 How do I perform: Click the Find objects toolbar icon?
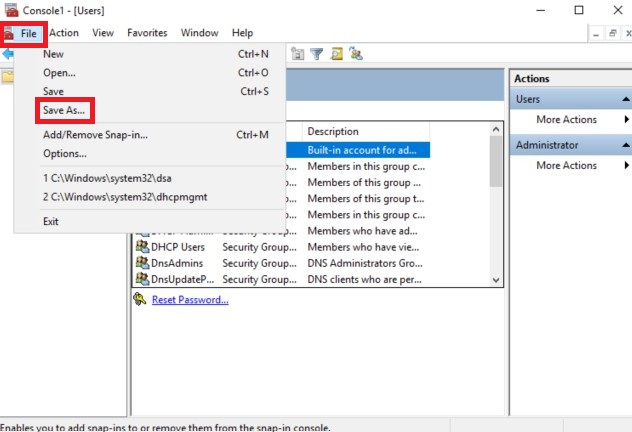tap(337, 54)
